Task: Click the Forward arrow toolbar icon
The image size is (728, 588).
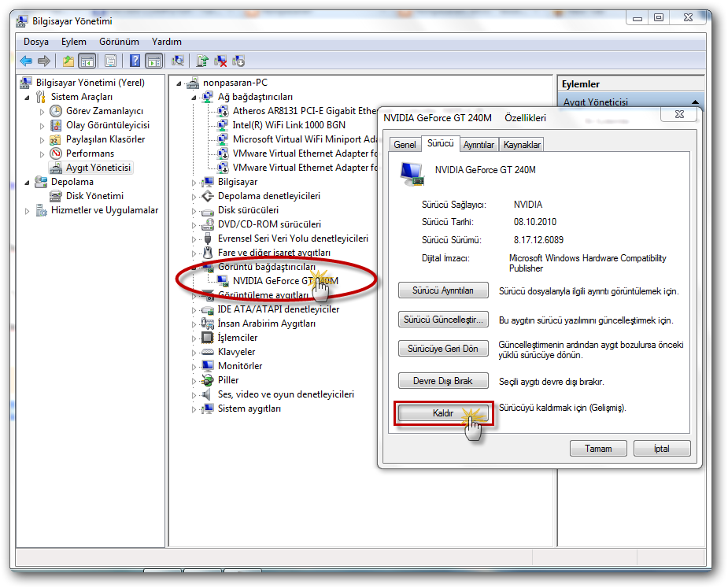Action: pos(43,61)
